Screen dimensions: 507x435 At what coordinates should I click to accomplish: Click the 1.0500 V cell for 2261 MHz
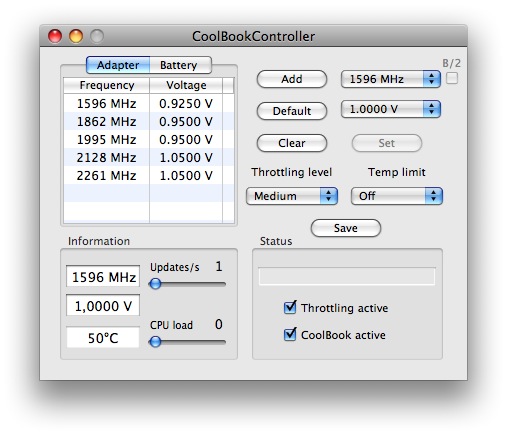(x=186, y=175)
